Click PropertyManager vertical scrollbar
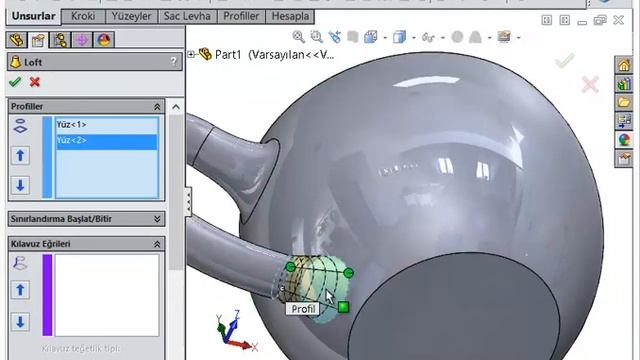The image size is (640, 360). point(176,192)
